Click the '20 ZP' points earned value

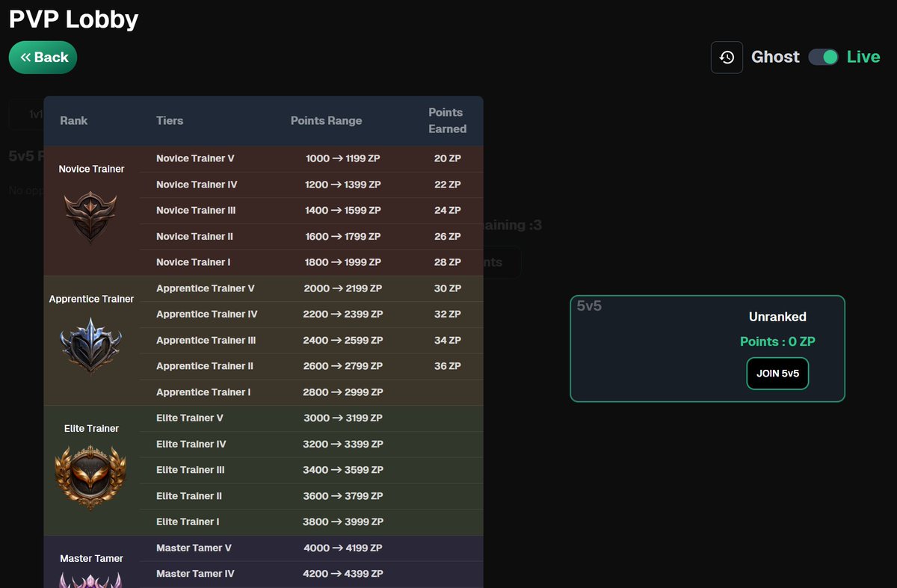point(447,158)
